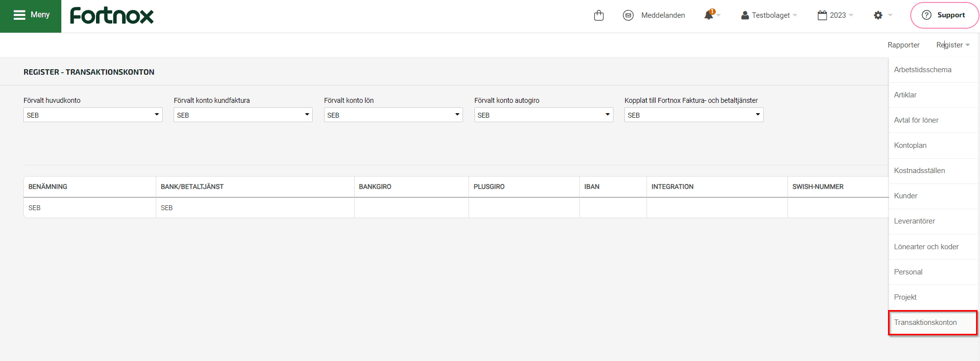Open Kopplat till Fortnox Faktura dropdown
The width and height of the screenshot is (980, 361).
tap(694, 115)
